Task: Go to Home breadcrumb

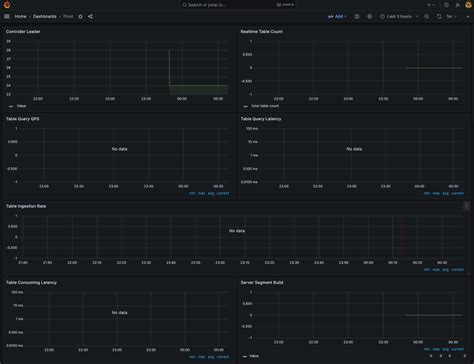Action: pyautogui.click(x=20, y=16)
